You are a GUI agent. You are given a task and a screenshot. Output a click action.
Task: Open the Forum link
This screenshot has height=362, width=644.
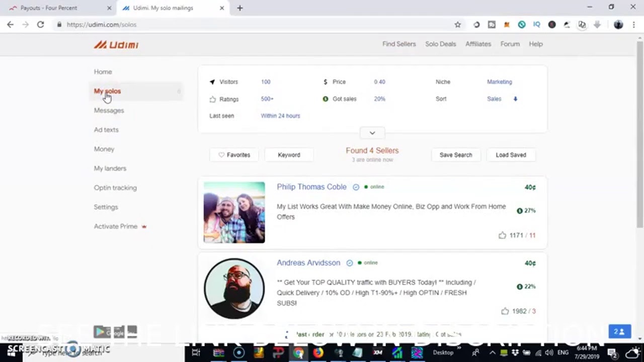pos(510,44)
